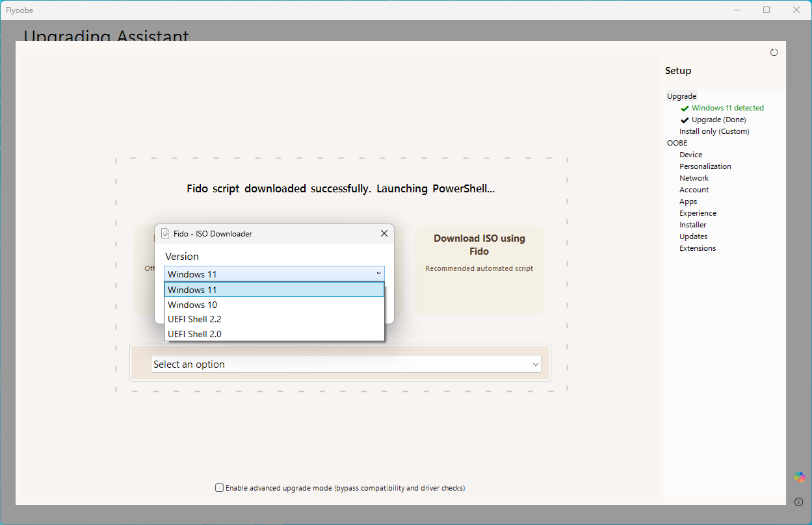Open the Installer setup page
The width and height of the screenshot is (812, 525).
pyautogui.click(x=692, y=225)
